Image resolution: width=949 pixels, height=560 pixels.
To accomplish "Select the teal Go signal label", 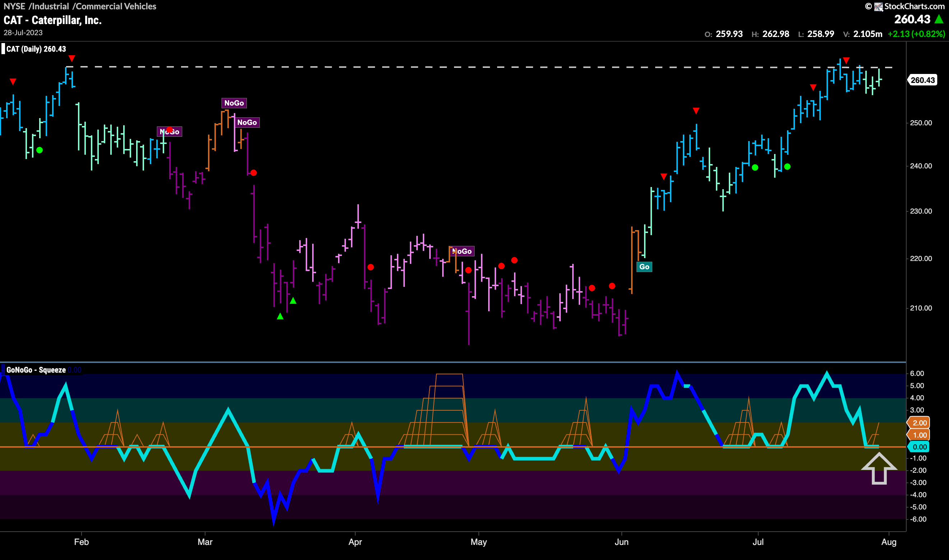I will click(644, 267).
